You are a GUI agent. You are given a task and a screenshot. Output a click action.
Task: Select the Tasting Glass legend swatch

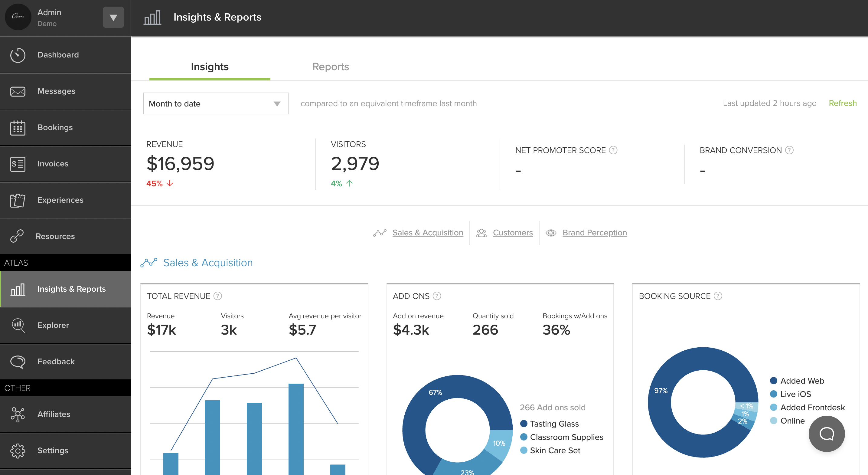pyautogui.click(x=523, y=424)
